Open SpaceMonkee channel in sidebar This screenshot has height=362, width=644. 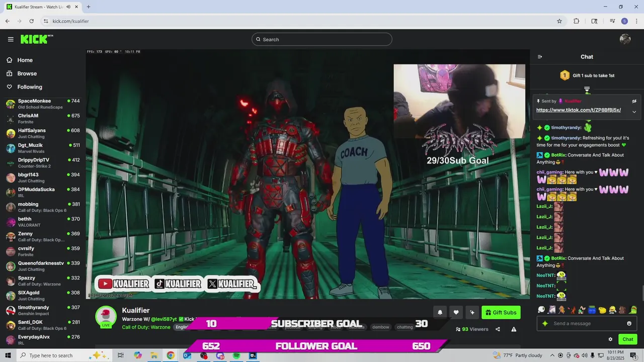(43, 104)
